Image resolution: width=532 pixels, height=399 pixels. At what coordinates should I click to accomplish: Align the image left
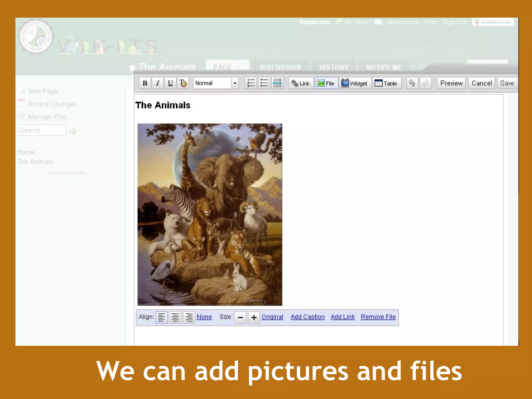[x=162, y=317]
